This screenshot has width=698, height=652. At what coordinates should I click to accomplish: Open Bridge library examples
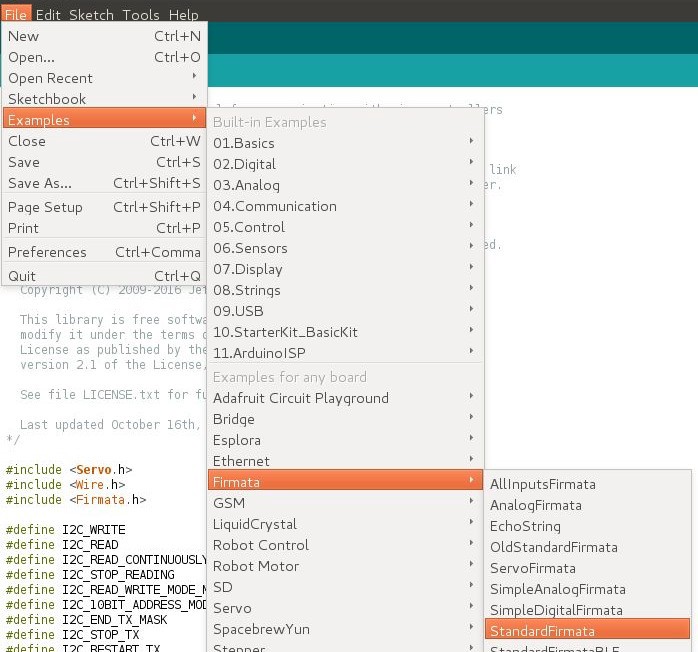coord(345,419)
